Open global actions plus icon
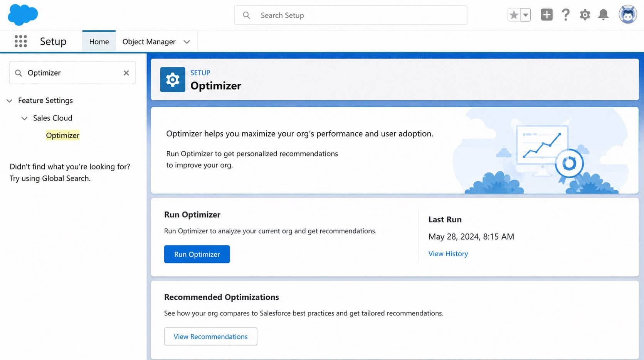644x360 pixels. (546, 15)
